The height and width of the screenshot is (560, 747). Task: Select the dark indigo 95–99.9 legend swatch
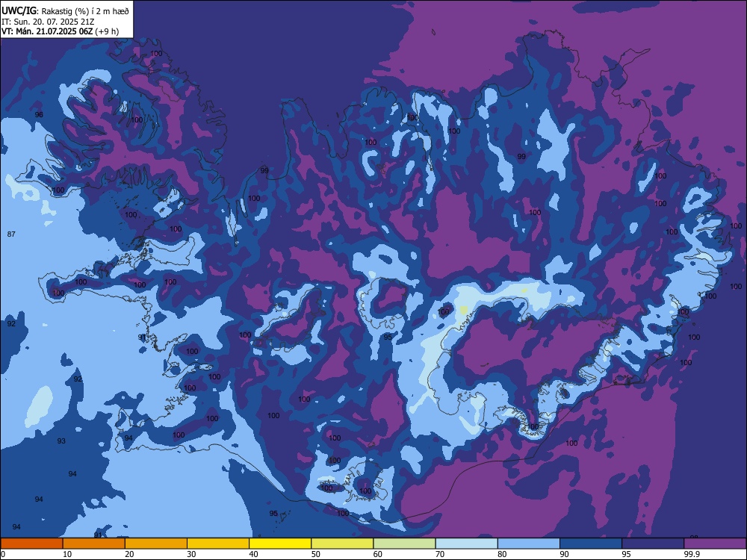tap(653, 544)
